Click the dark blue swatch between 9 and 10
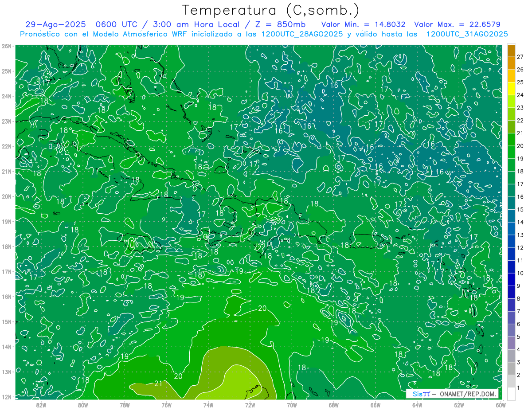Image resolution: width=532 pixels, height=411 pixels. coord(511,279)
